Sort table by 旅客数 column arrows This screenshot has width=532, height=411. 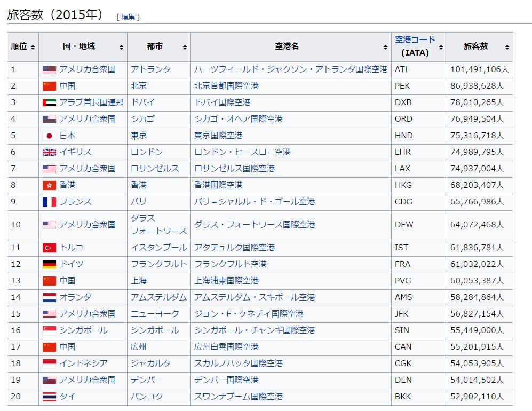point(507,47)
